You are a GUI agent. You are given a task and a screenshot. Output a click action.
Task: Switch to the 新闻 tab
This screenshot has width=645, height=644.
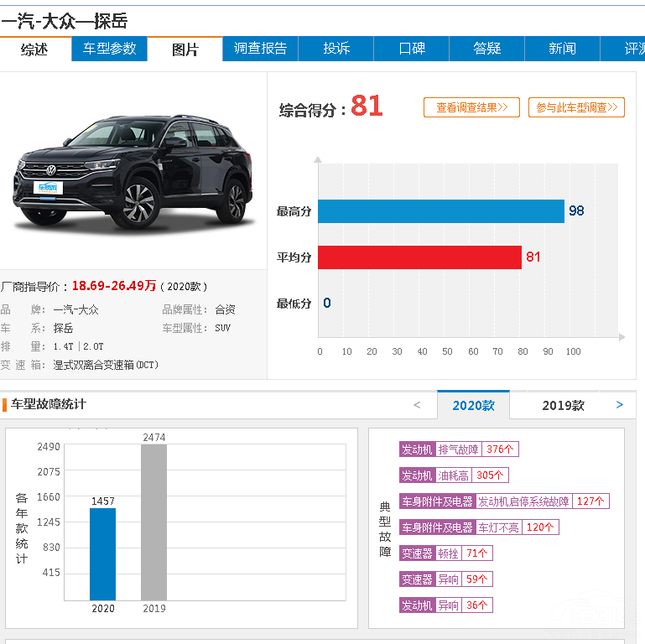point(562,49)
